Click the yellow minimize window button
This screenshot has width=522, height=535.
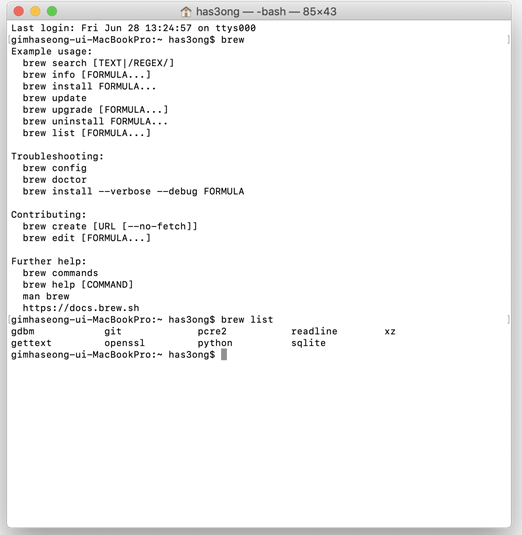(x=35, y=11)
